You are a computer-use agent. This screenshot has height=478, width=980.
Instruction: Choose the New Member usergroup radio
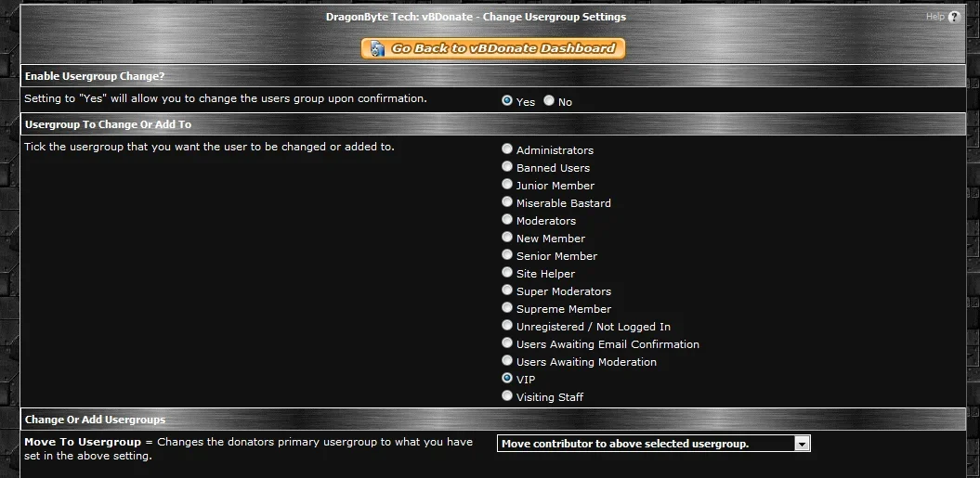pos(507,237)
